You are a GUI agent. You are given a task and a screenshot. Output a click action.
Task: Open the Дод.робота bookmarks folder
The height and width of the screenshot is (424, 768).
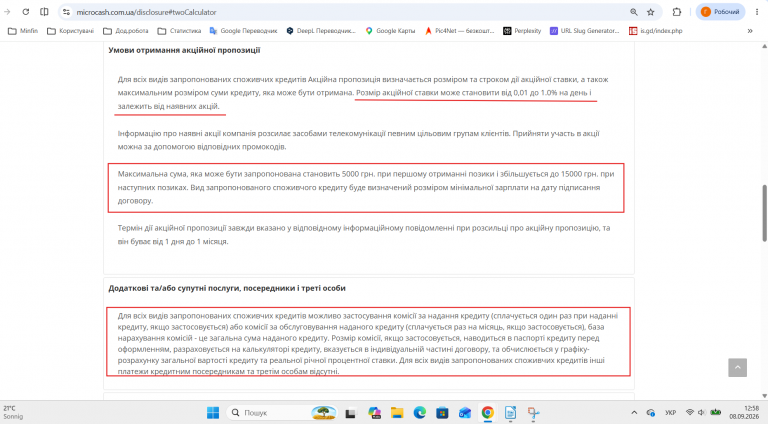(x=126, y=31)
